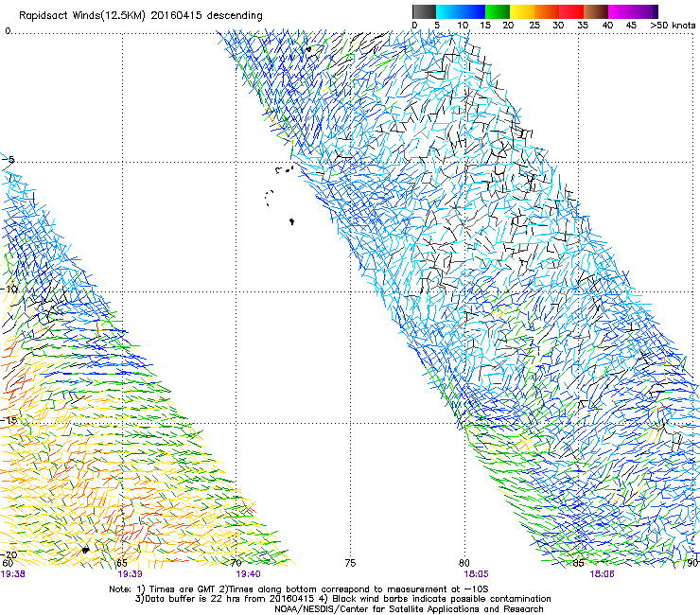The image size is (700, 615).
Task: Click the '70' longitude axis label
Action: tap(236, 563)
